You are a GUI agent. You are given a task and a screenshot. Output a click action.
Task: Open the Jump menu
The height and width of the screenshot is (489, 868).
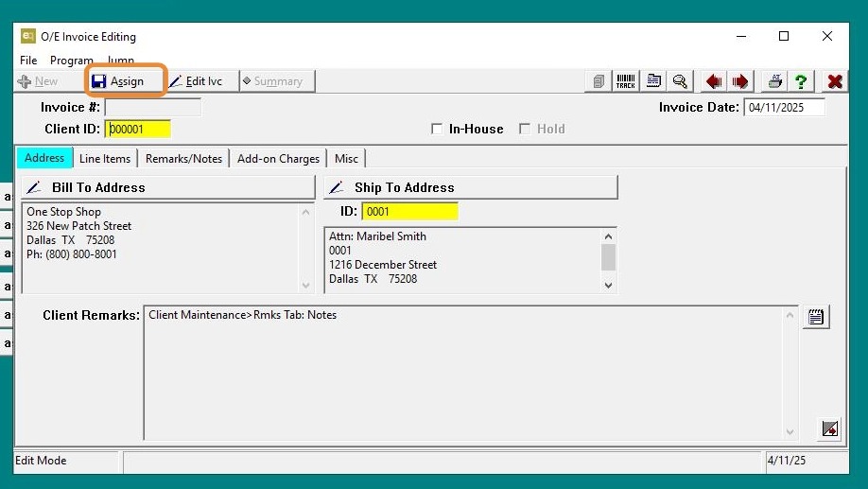(121, 60)
